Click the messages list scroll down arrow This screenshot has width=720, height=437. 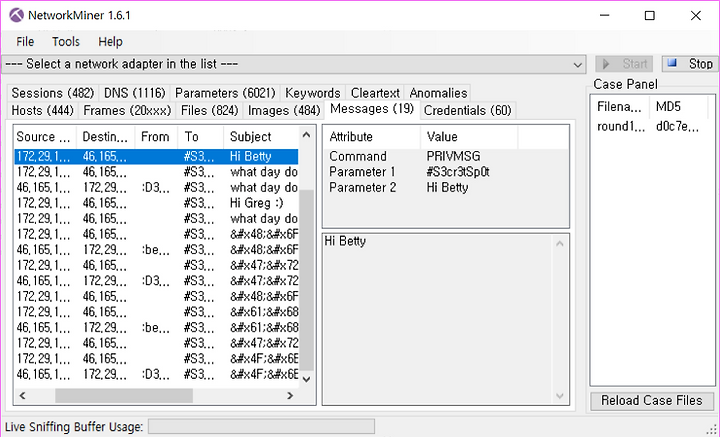[x=307, y=379]
